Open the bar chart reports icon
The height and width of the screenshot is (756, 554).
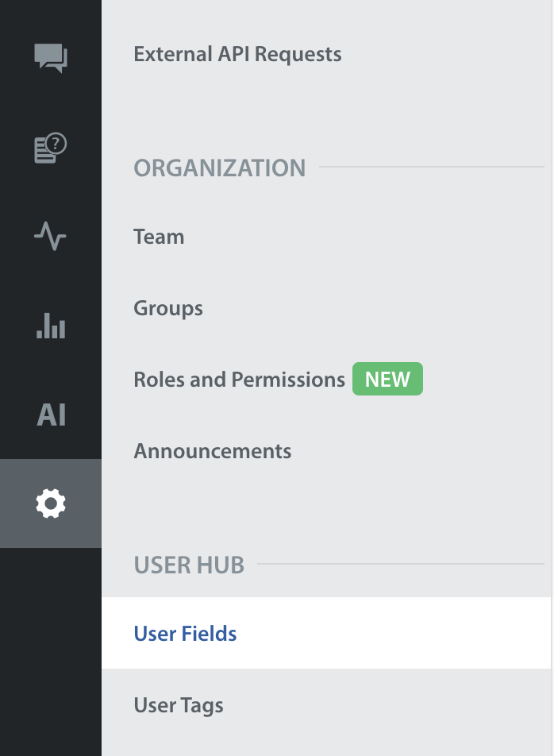(51, 326)
